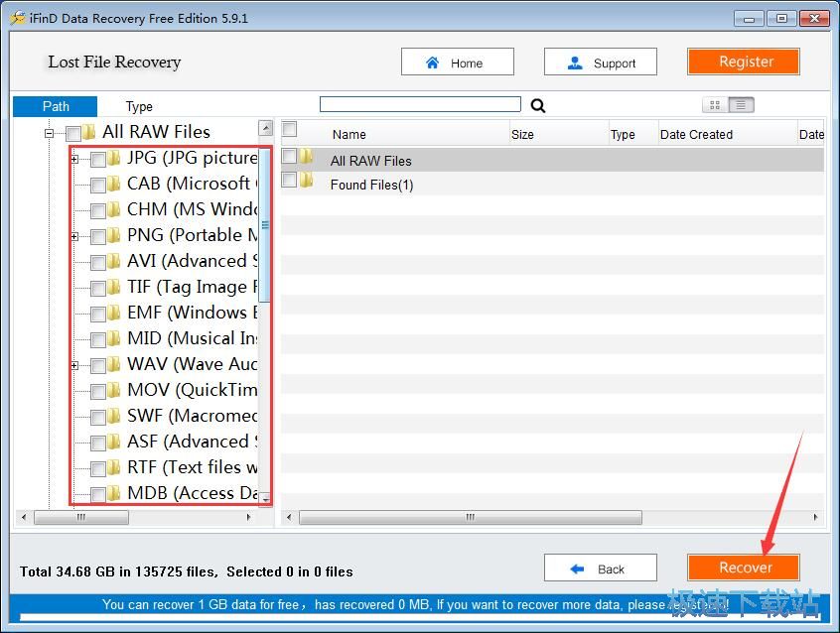The width and height of the screenshot is (840, 633).
Task: Check the CAB file type checkbox
Action: click(x=98, y=185)
